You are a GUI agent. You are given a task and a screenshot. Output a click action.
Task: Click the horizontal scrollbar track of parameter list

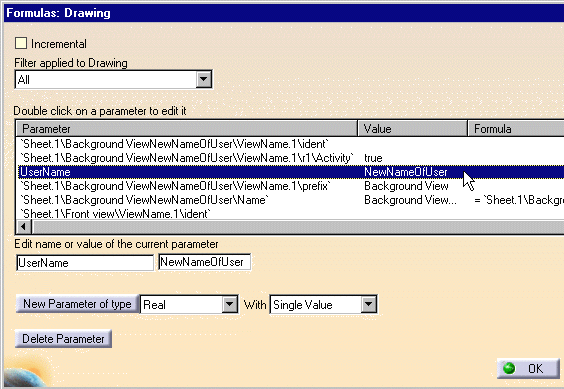point(298,227)
